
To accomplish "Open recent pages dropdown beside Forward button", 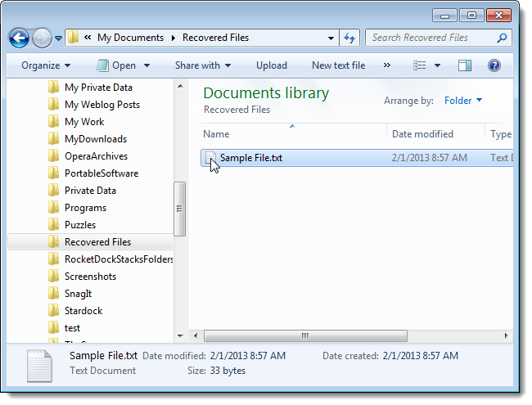I will 58,38.
